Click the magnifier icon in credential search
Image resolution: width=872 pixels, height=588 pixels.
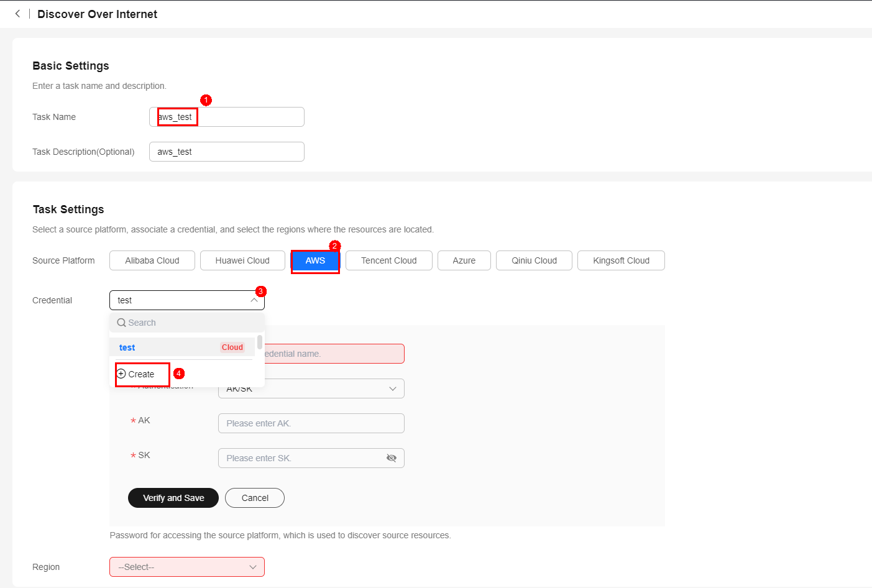(x=121, y=323)
